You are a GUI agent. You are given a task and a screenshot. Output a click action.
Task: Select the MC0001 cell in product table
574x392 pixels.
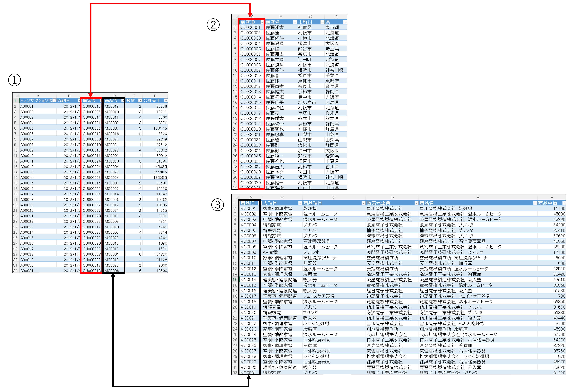point(248,209)
